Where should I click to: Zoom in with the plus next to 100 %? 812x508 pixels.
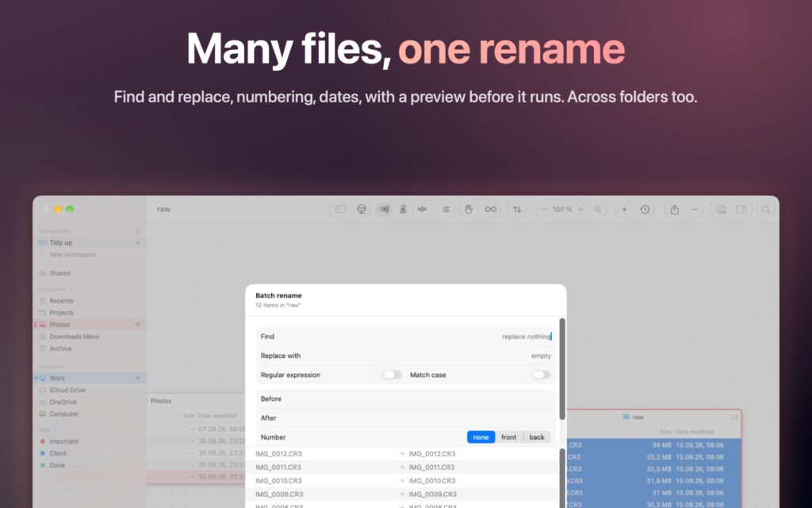581,210
